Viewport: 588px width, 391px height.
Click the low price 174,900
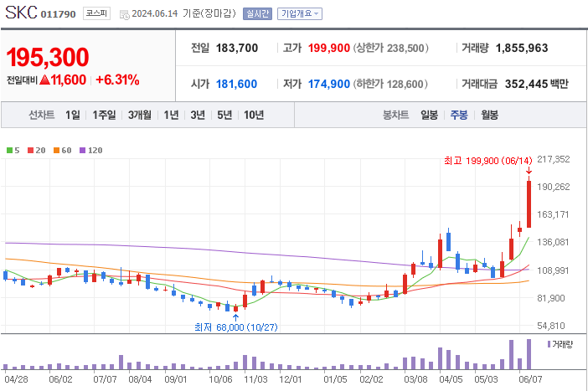click(x=329, y=84)
